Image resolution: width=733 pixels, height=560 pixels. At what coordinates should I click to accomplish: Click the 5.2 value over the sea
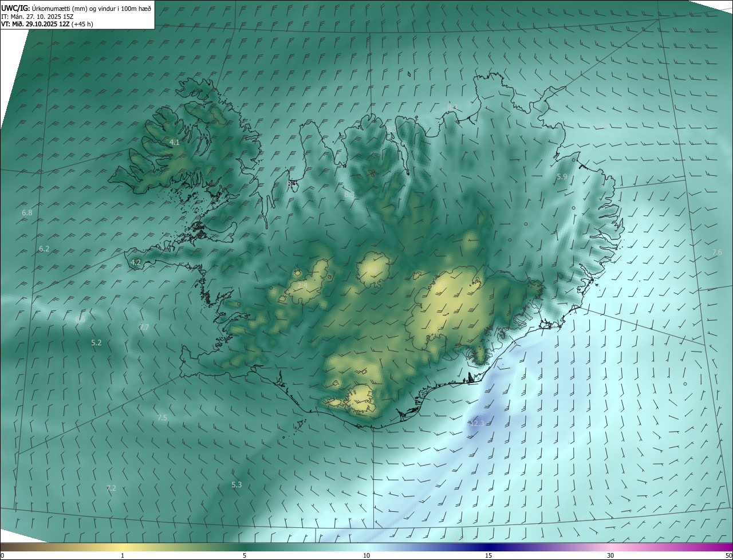pyautogui.click(x=96, y=342)
